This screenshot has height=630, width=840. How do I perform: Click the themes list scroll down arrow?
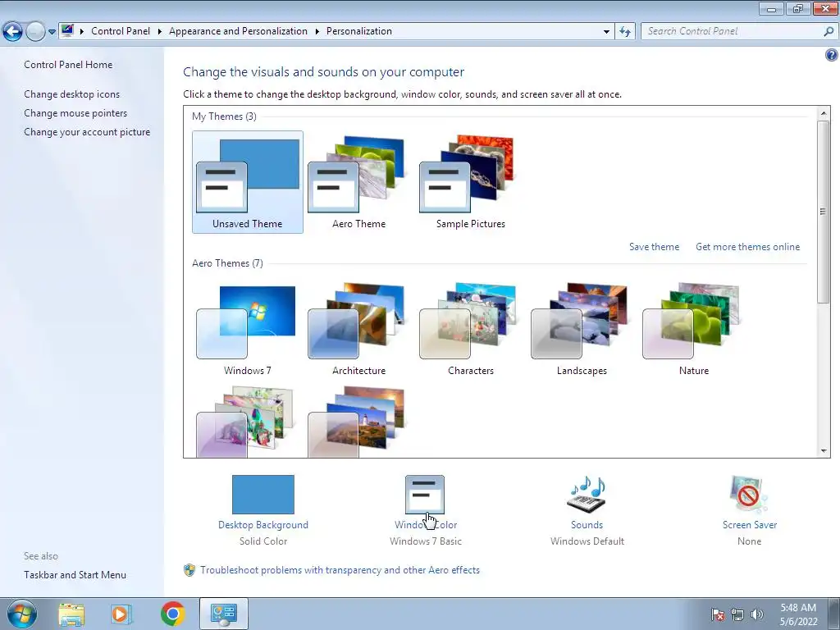pyautogui.click(x=824, y=451)
